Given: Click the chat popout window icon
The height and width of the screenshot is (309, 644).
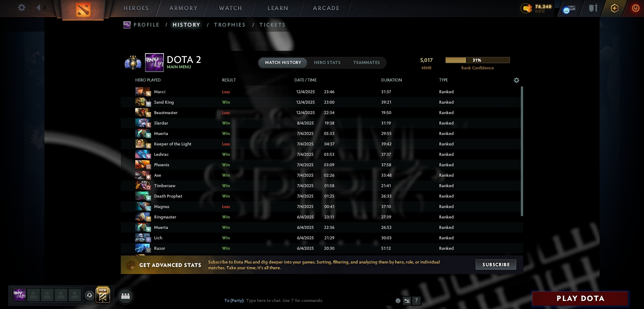Looking at the screenshot, I should (x=407, y=301).
